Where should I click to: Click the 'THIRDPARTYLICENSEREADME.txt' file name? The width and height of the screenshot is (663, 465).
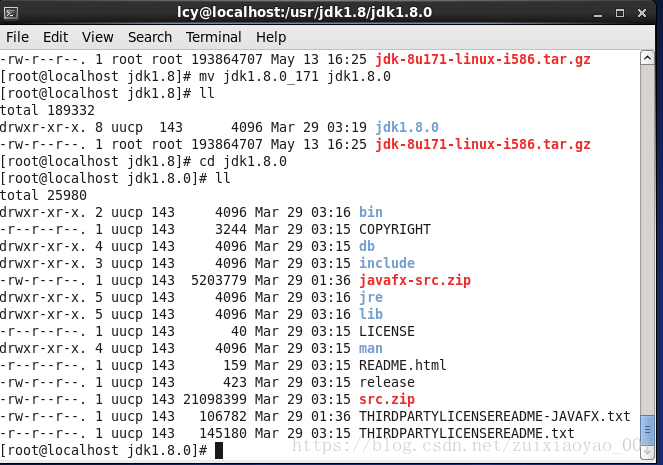(467, 433)
